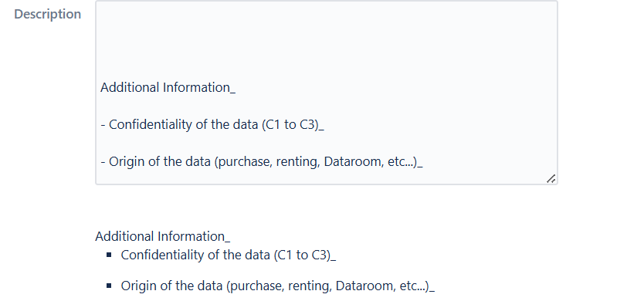Click the square bullet before Confidentiality preview item

click(x=109, y=255)
